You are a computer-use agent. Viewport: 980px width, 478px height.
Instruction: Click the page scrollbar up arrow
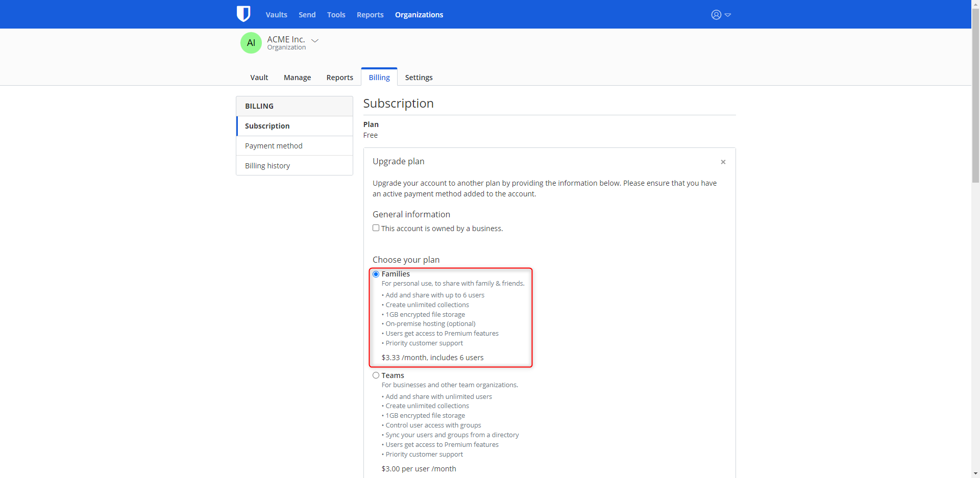975,4
